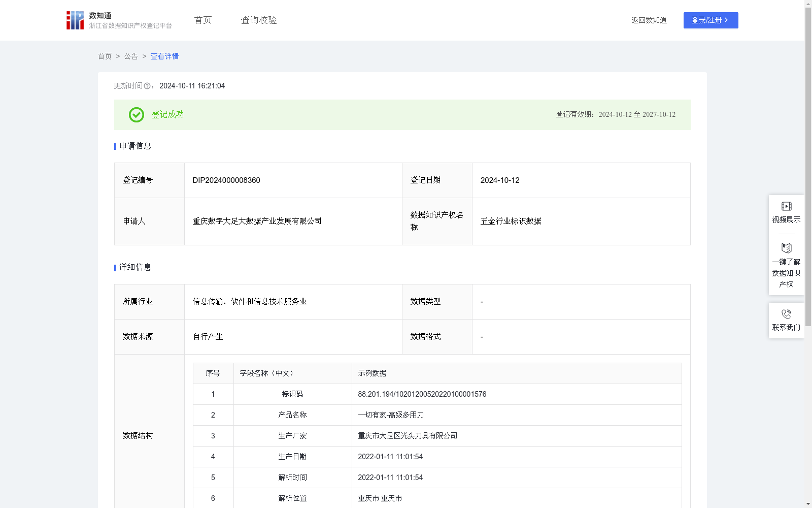Open the 查询校验 nav tab
The width and height of the screenshot is (812, 508).
259,20
